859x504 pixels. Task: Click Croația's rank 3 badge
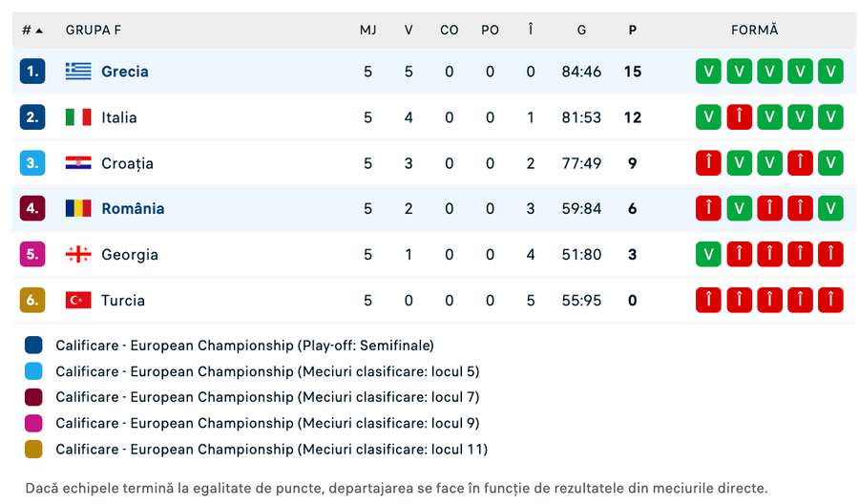(x=32, y=163)
